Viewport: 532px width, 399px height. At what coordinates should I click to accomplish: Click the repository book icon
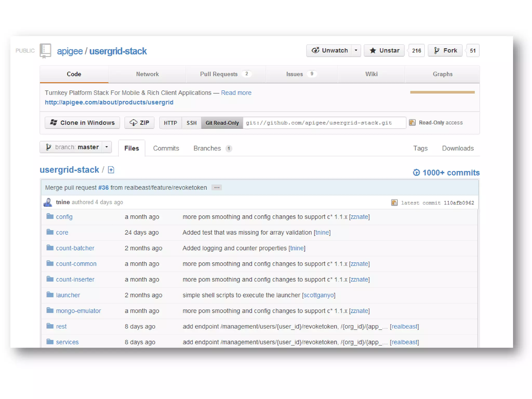pos(45,50)
